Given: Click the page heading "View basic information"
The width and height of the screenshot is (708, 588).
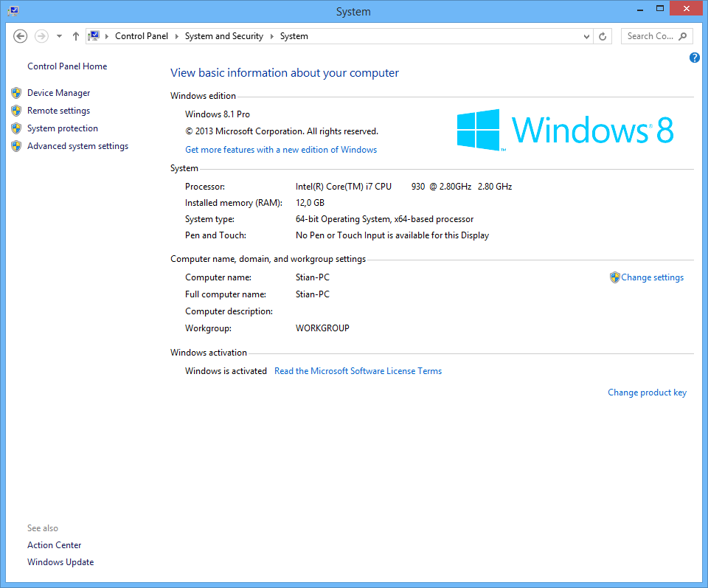Looking at the screenshot, I should [x=285, y=73].
